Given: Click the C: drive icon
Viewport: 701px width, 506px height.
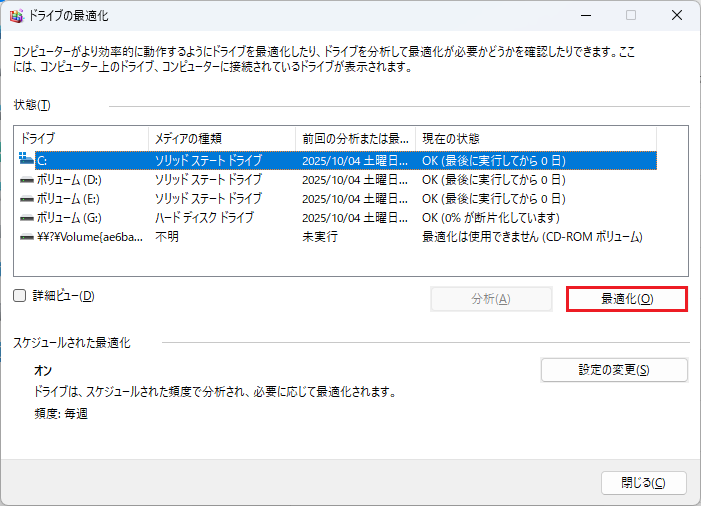Looking at the screenshot, I should tap(27, 160).
